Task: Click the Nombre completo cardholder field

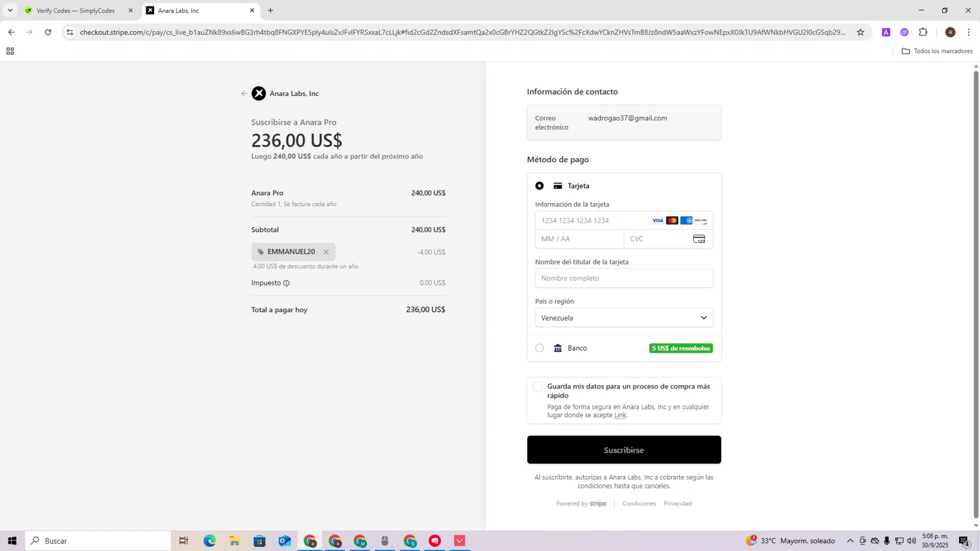Action: coord(624,278)
